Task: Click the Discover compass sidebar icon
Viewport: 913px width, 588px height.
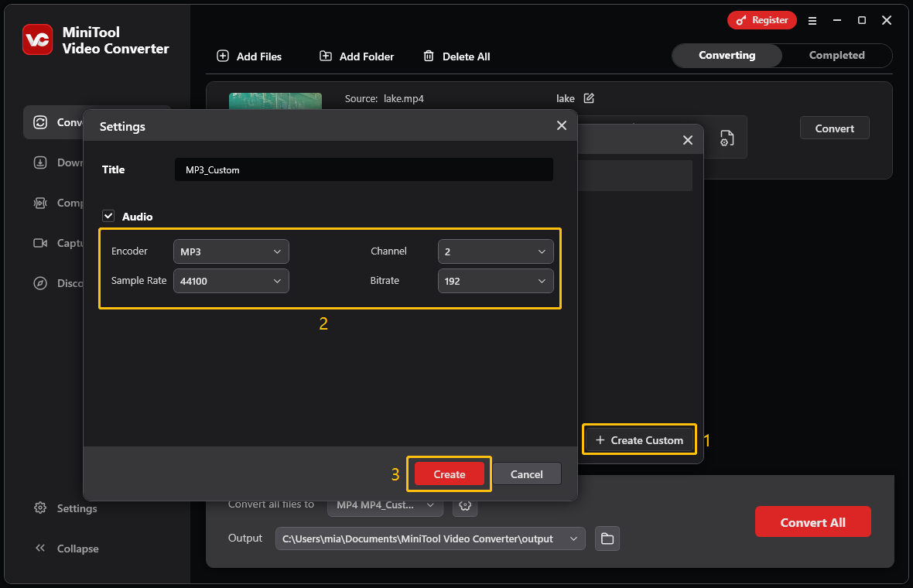Action: [40, 283]
